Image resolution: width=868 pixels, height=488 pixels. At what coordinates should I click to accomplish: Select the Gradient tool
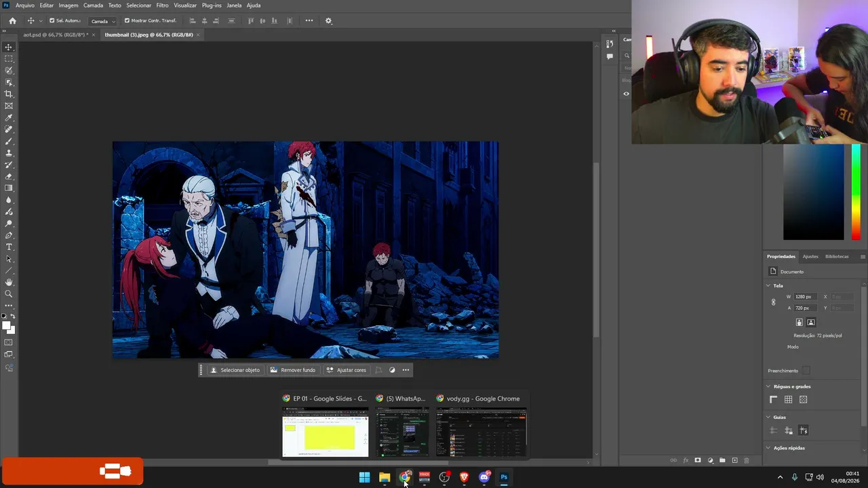coord(9,188)
